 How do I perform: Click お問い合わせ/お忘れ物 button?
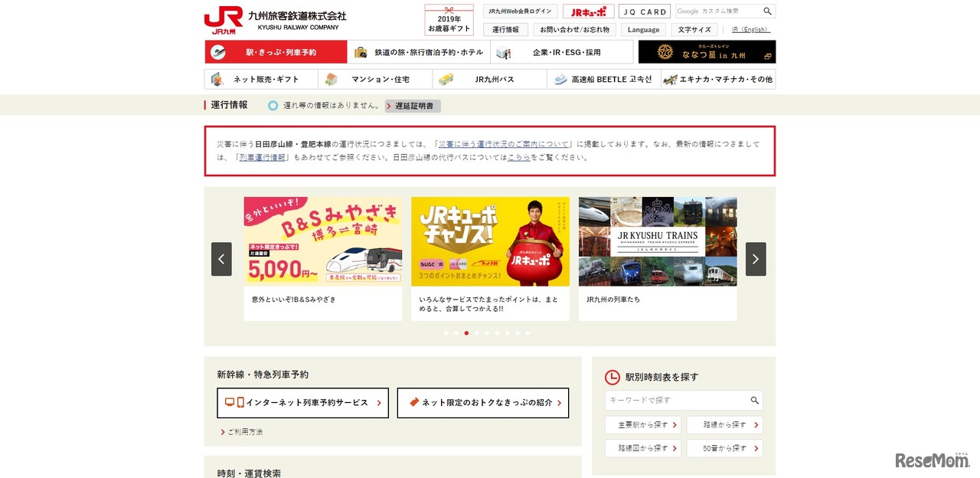tap(575, 30)
